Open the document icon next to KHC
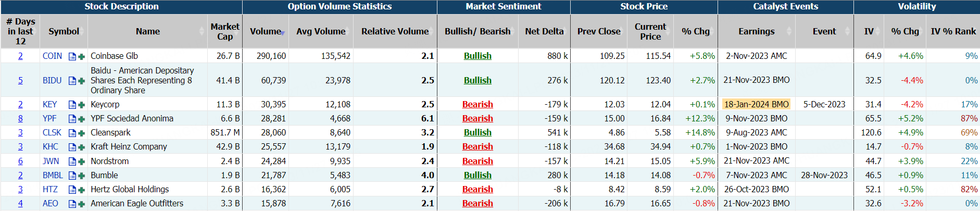 [72, 147]
